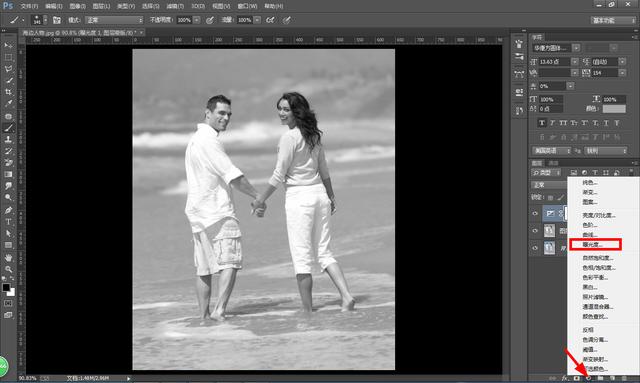The image size is (640, 383).
Task: Select the Zoom tool in the toolbox
Action: point(8,269)
